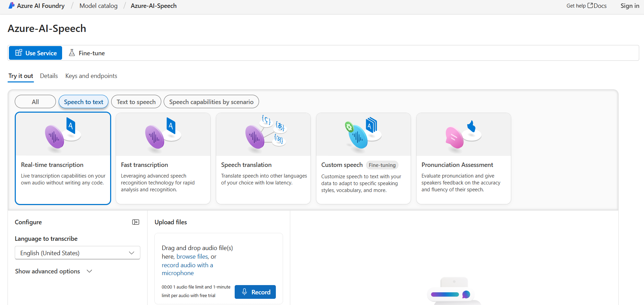Image resolution: width=644 pixels, height=305 pixels.
Task: Click the language dropdown chevron
Action: pyautogui.click(x=131, y=253)
